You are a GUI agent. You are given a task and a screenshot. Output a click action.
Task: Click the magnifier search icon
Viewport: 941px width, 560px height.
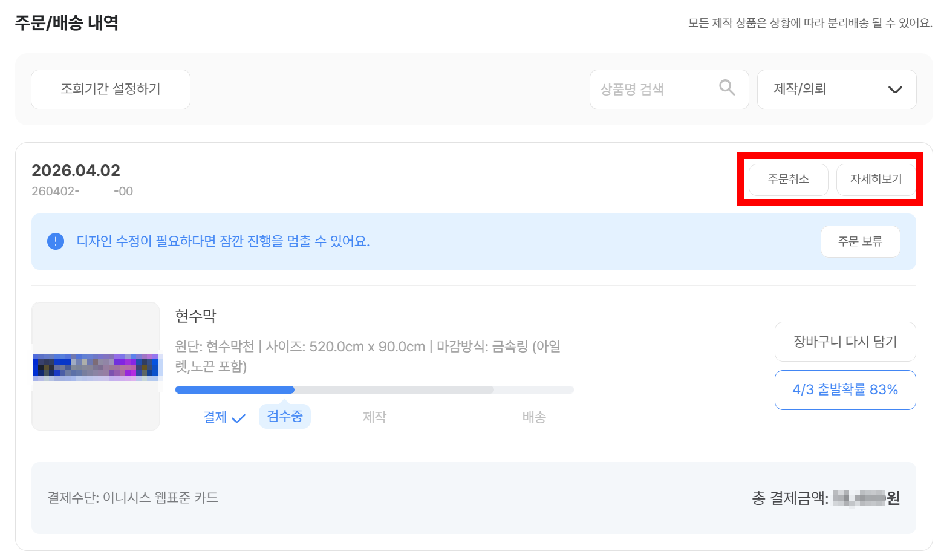[727, 88]
